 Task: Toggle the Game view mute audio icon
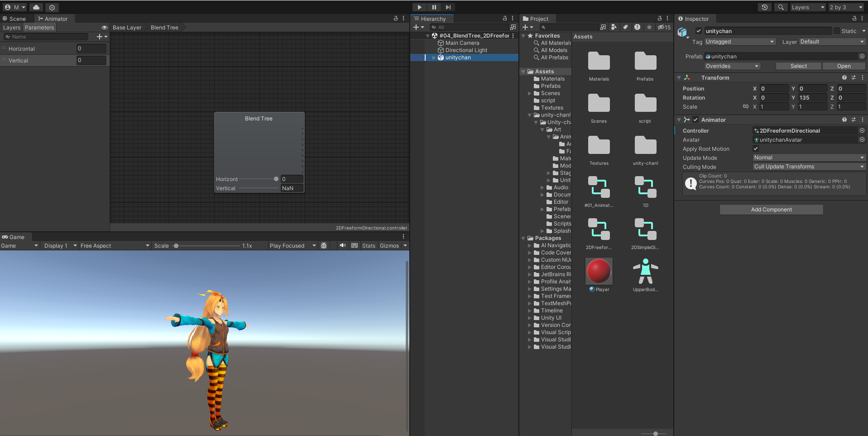tap(343, 245)
